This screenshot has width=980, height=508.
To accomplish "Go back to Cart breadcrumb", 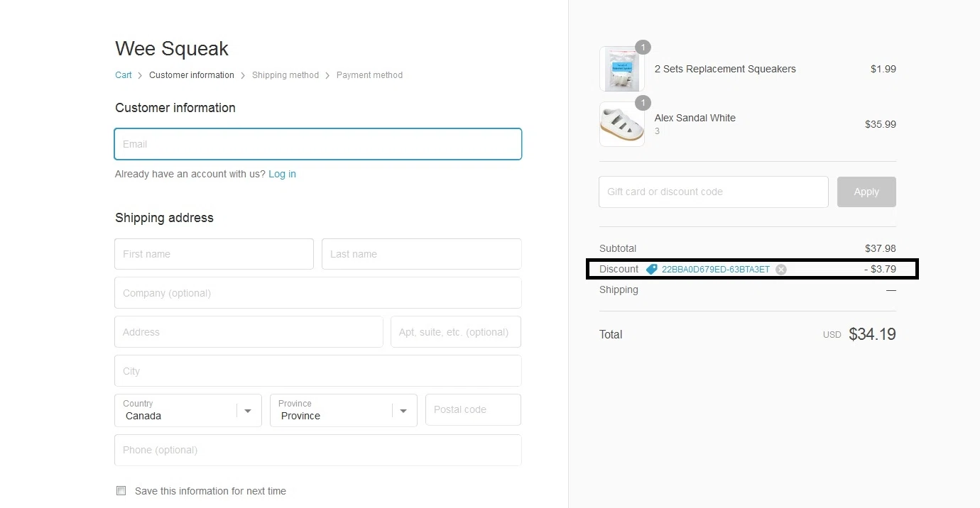I will pyautogui.click(x=124, y=75).
